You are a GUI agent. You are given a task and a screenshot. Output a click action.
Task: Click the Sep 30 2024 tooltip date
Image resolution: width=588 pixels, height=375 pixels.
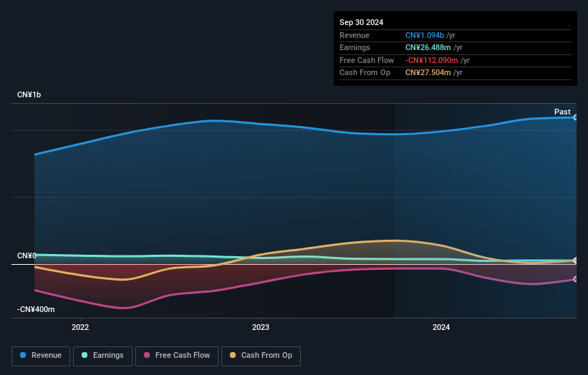tap(361, 22)
